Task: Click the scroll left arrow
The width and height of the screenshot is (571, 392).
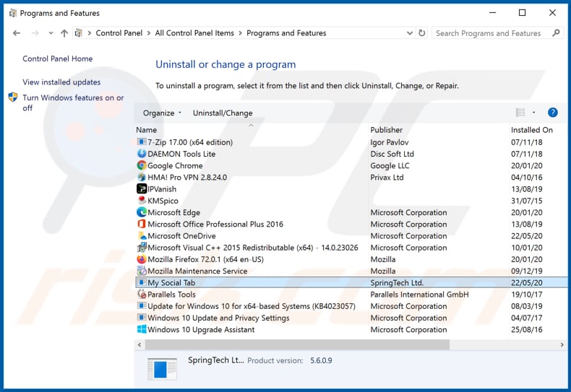Action: point(139,345)
